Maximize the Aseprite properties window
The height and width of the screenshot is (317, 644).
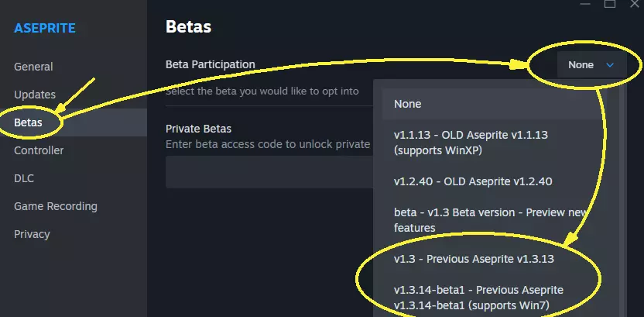coord(610,5)
